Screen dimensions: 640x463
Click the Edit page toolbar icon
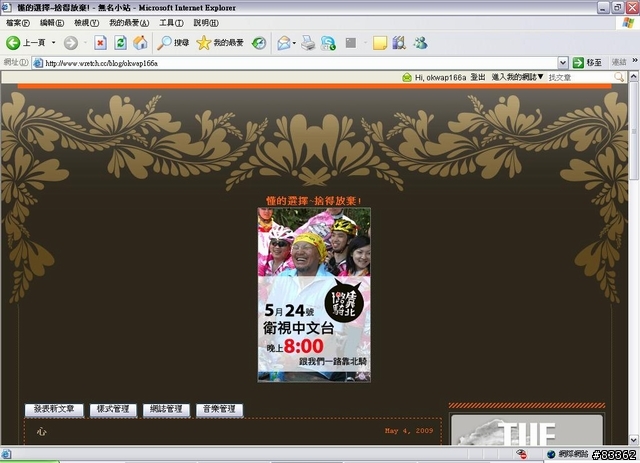point(328,42)
